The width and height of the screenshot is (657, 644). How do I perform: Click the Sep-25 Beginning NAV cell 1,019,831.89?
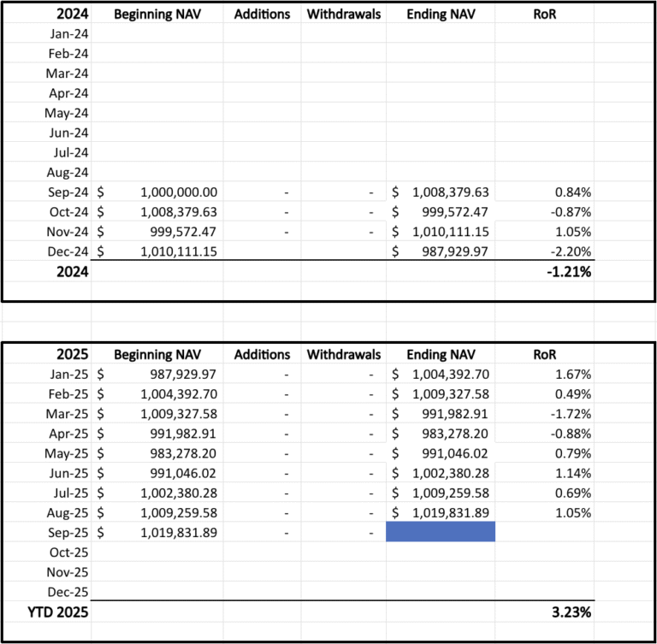tap(157, 533)
